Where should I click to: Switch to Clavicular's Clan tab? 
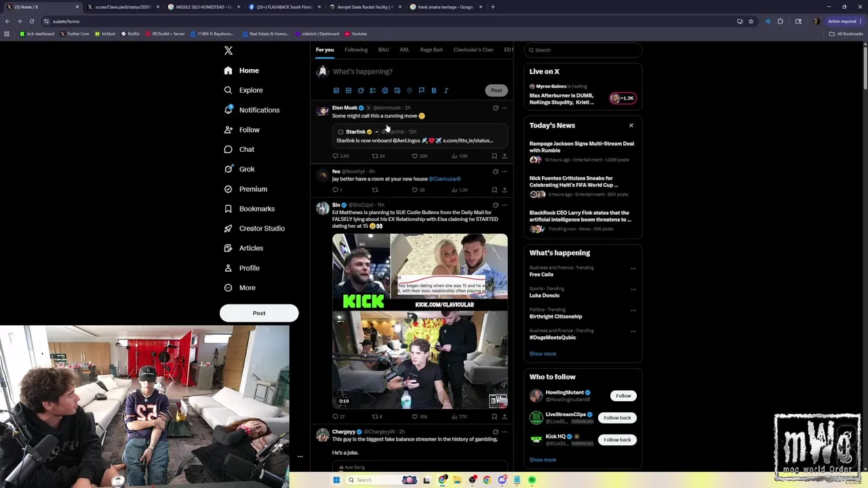click(x=473, y=50)
